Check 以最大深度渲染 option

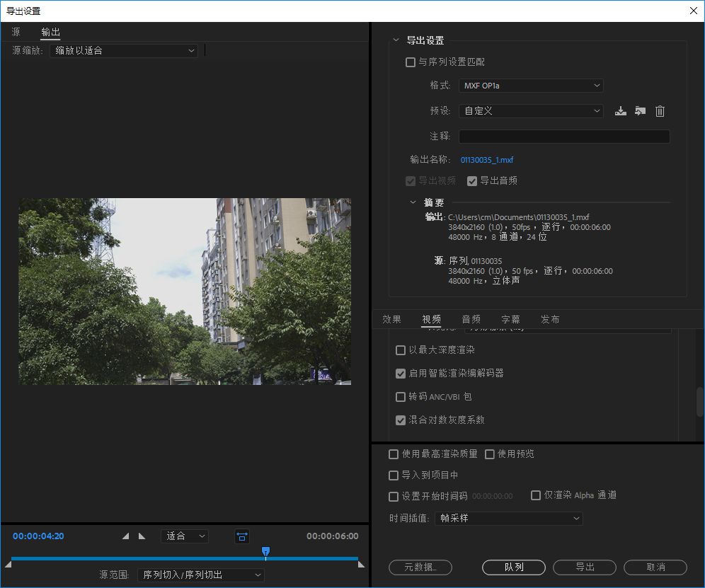pos(401,350)
